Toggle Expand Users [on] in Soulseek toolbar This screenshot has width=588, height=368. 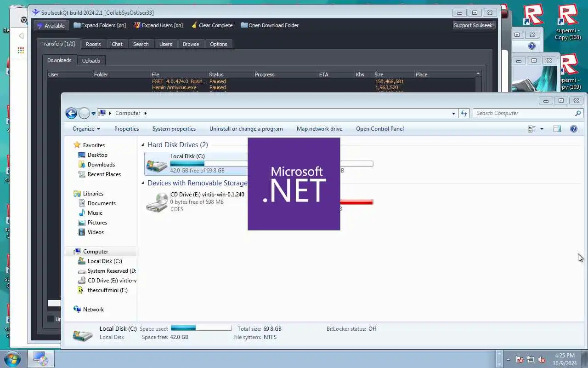[158, 25]
